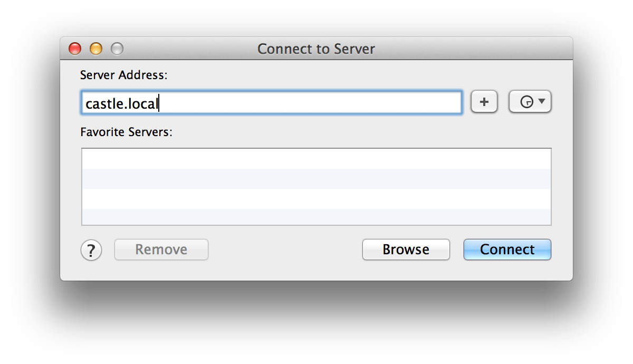This screenshot has width=633, height=364.
Task: Add castle.local to favorite servers with plus button
Action: pos(484,102)
